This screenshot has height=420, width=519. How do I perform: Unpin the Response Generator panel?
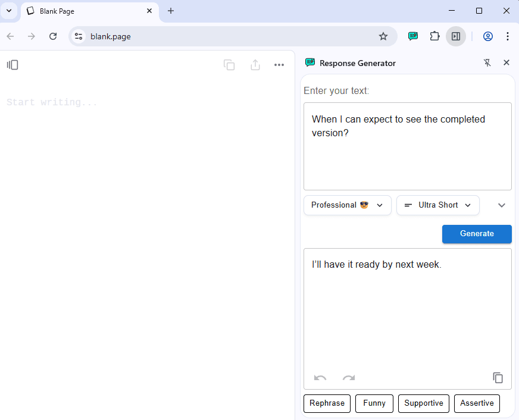(x=487, y=62)
